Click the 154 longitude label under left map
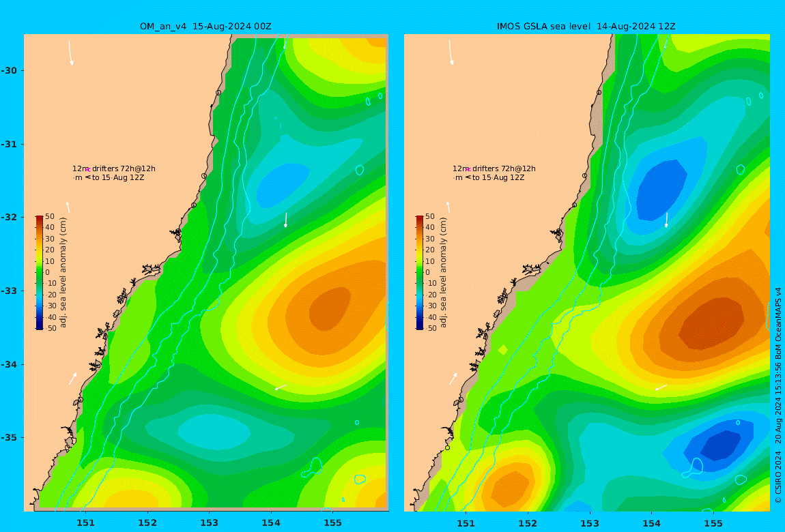This screenshot has height=532, width=785. point(271,523)
